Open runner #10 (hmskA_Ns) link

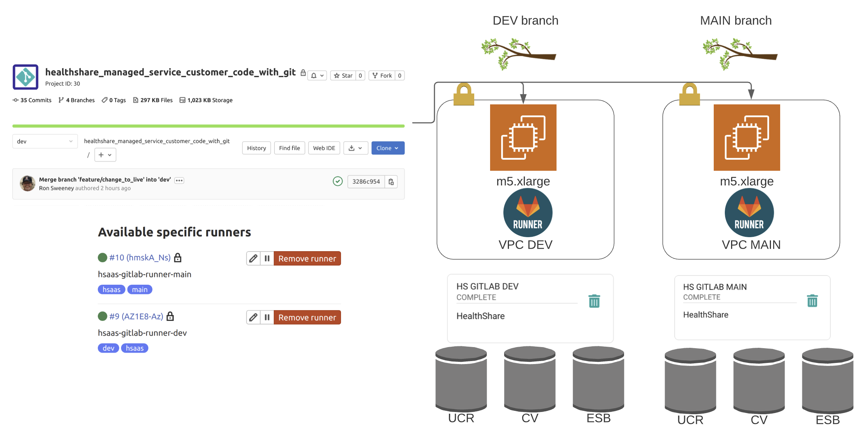(140, 257)
